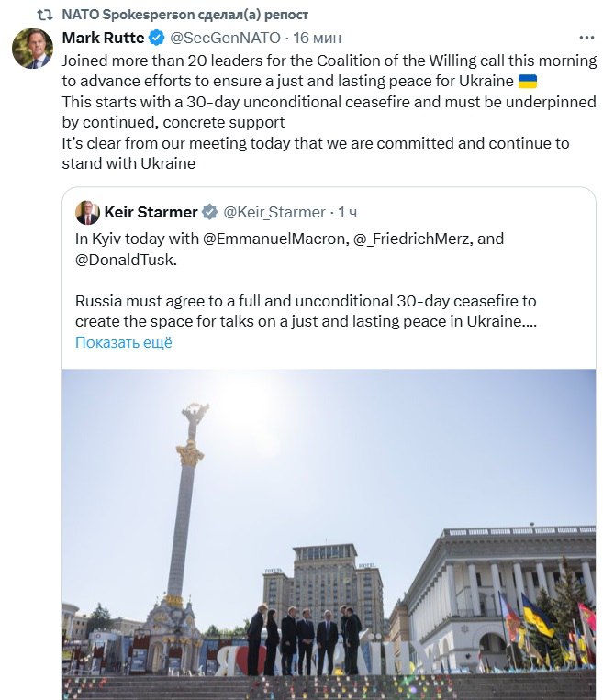603x700 pixels.
Task: Open the Kyiv Independence Square photo
Action: pos(329,532)
